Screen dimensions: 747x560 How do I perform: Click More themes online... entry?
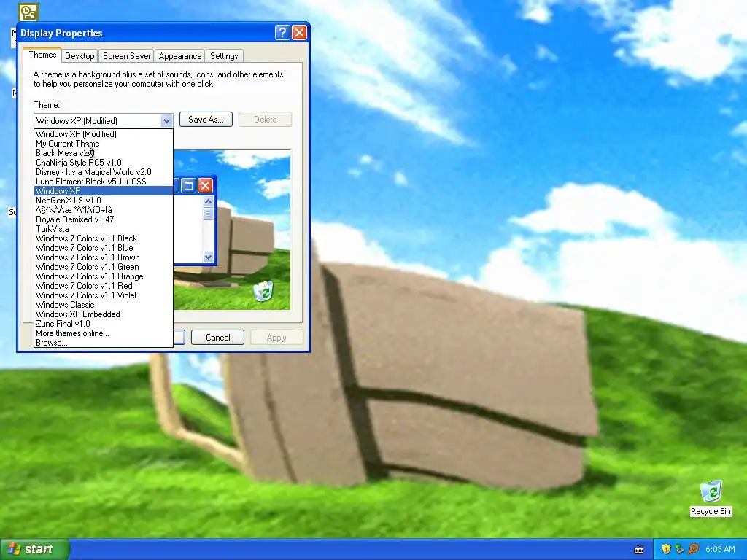[104, 333]
